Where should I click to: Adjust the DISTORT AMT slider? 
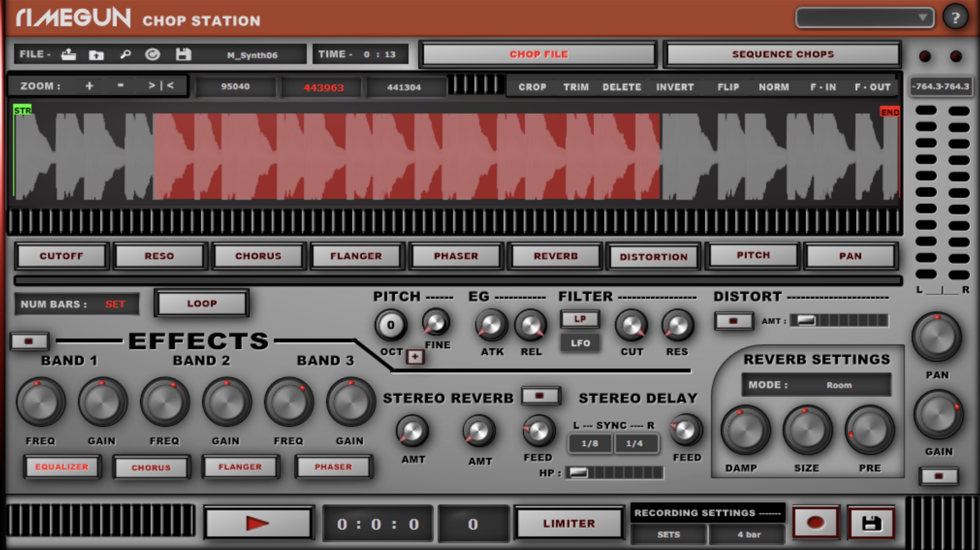(840, 321)
